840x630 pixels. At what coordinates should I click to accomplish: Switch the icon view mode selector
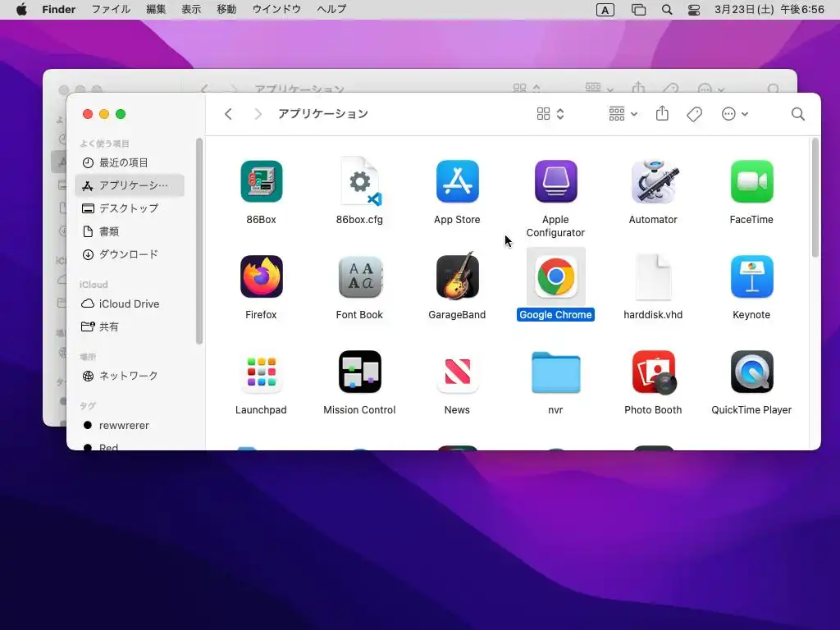pos(550,113)
